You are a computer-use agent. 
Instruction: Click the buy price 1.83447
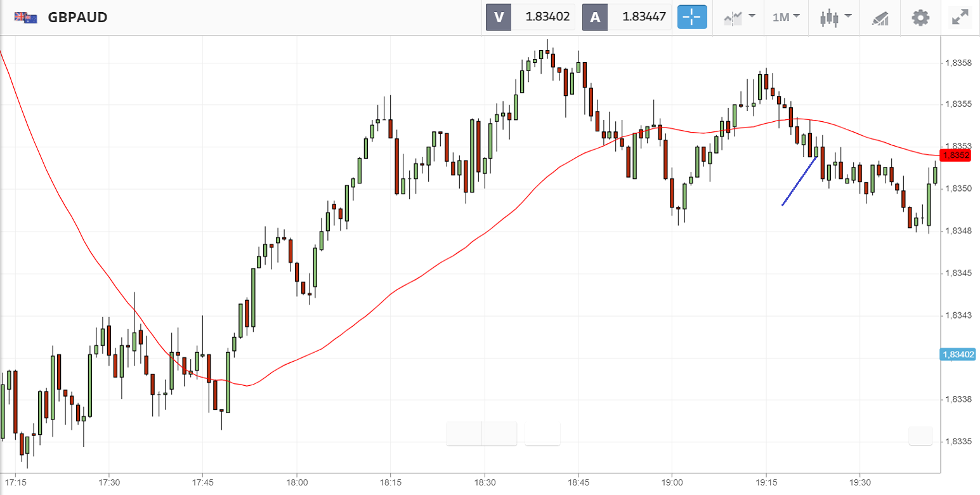tap(639, 17)
